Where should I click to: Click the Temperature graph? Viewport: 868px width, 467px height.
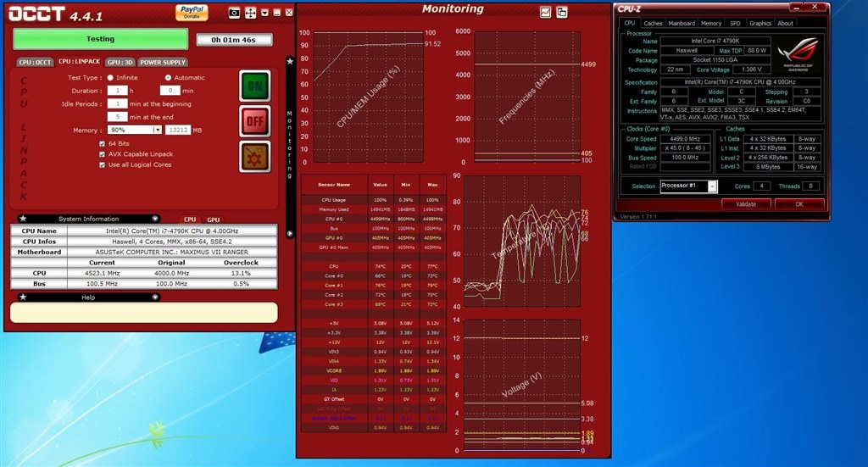pyautogui.click(x=522, y=242)
